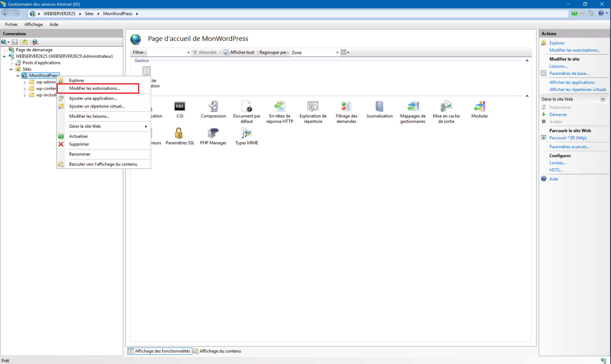The width and height of the screenshot is (611, 364).
Task: Open En-têtes de réponse HTTP icon
Action: point(280,106)
